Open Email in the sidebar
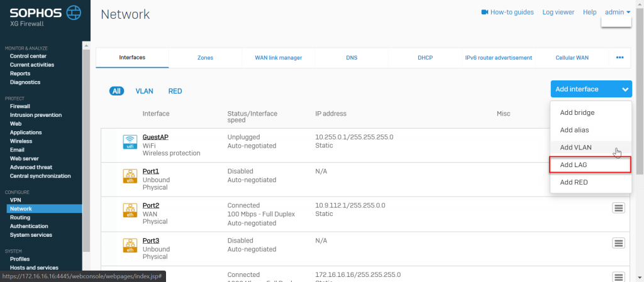The image size is (644, 282). click(x=17, y=150)
